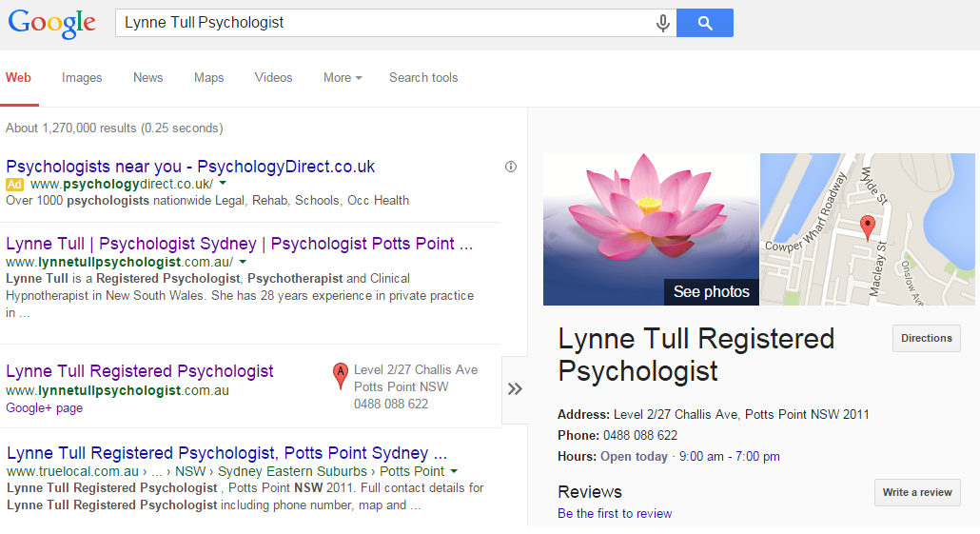Click Level 2/27 Challis Ave local address
The width and height of the screenshot is (980, 534).
pos(416,369)
